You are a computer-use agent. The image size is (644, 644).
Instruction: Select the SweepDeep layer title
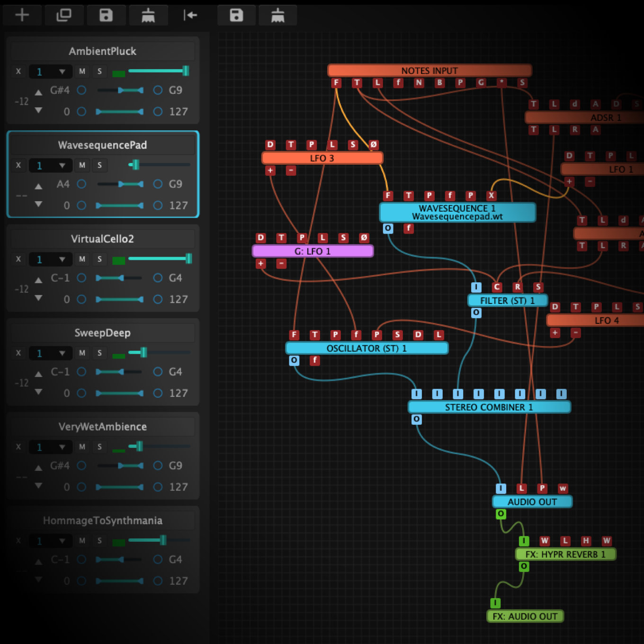click(x=103, y=333)
